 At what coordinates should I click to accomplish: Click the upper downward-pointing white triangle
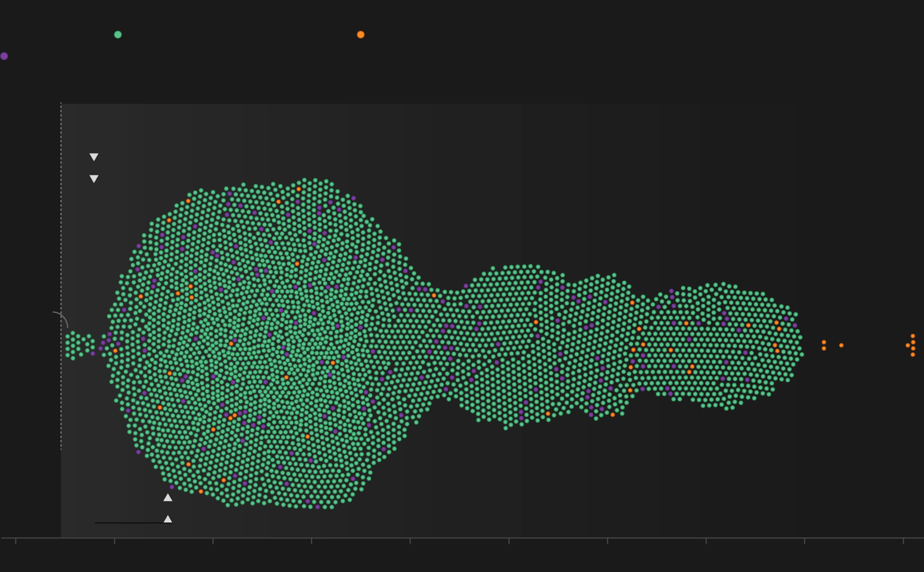point(94,157)
